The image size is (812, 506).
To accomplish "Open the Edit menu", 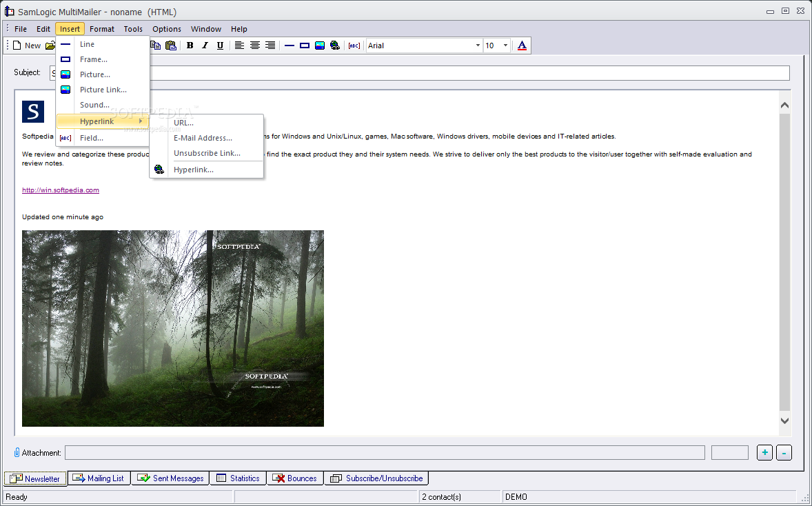I will click(43, 29).
